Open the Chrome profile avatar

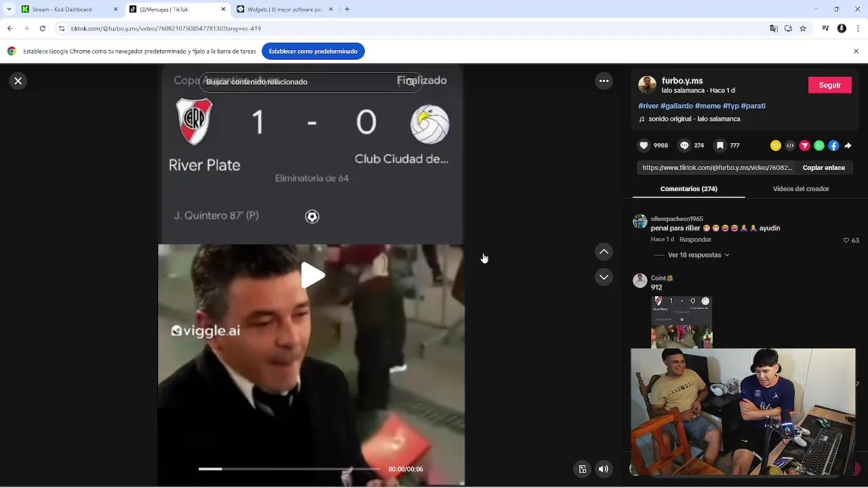pyautogui.click(x=842, y=28)
